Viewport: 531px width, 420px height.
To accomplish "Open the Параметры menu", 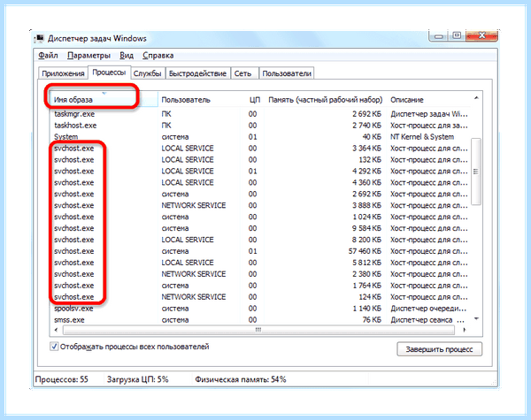I will pos(88,55).
